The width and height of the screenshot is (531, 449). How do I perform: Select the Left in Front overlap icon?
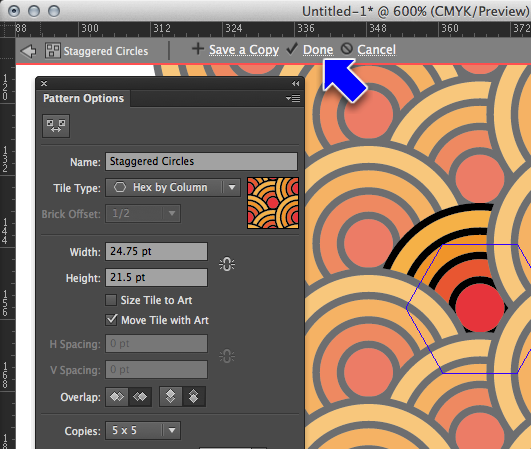(x=117, y=397)
